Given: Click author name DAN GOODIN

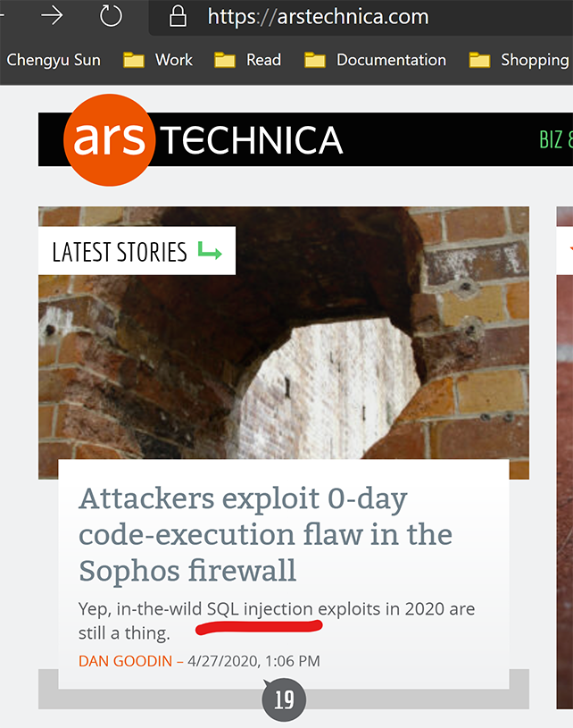Looking at the screenshot, I should click(x=125, y=661).
